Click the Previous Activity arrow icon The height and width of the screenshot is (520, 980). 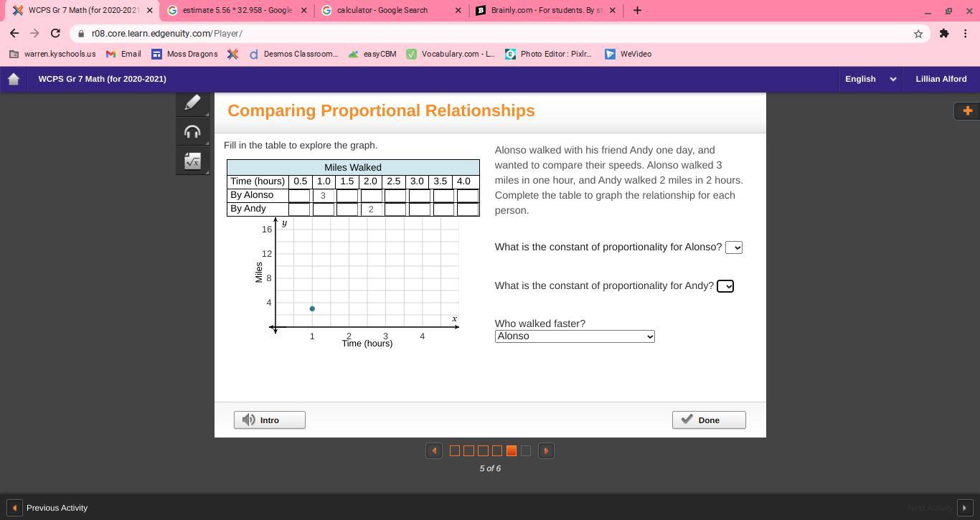coord(14,508)
